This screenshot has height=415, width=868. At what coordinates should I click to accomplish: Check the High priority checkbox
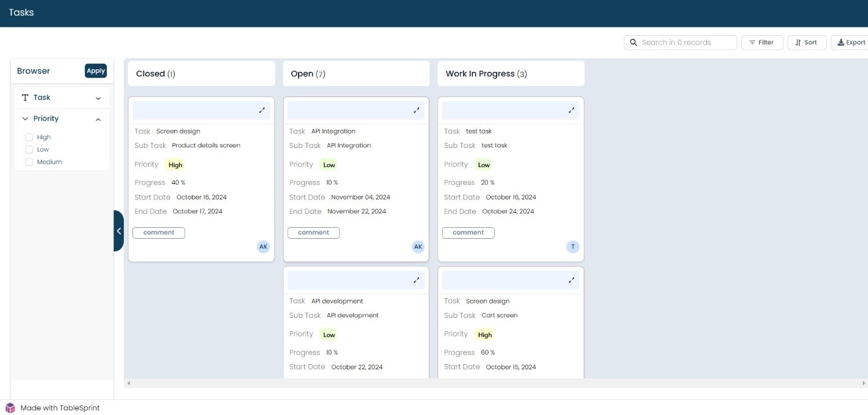[29, 137]
